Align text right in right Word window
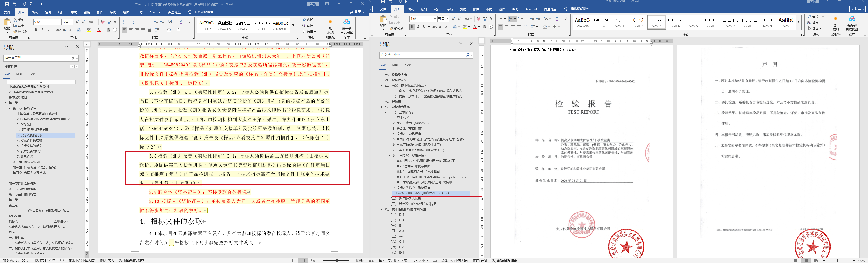Image resolution: width=868 pixels, height=263 pixels. tap(513, 27)
